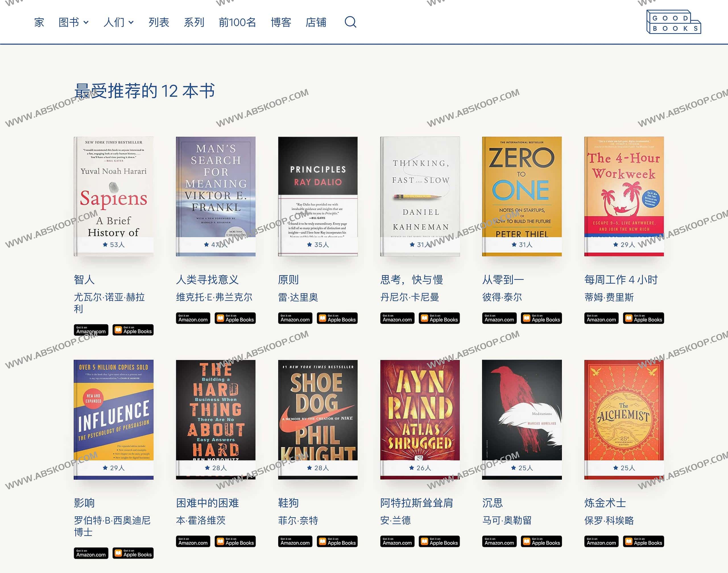The image size is (728, 573).
Task: Open the 人类寻找意义 book title link
Action: pyautogui.click(x=207, y=279)
